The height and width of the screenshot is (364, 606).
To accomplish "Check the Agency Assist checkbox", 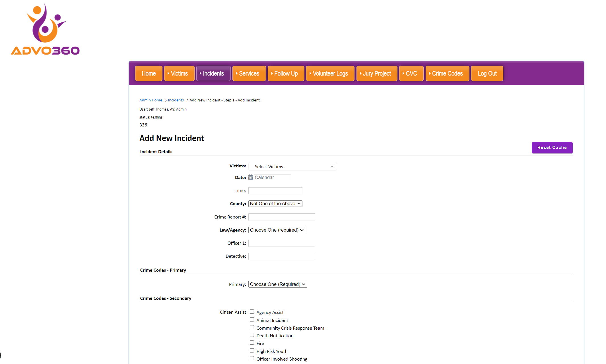I will [x=252, y=312].
